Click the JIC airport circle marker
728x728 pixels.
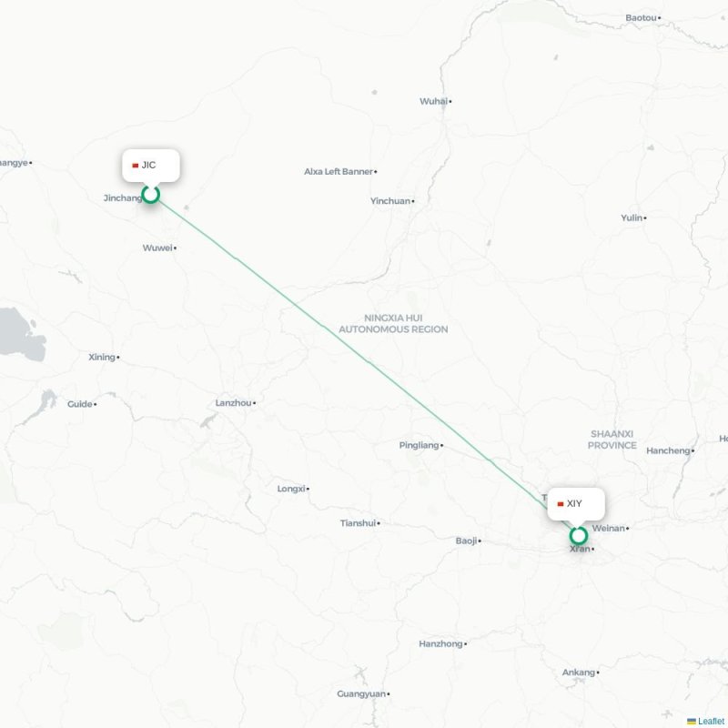[150, 194]
